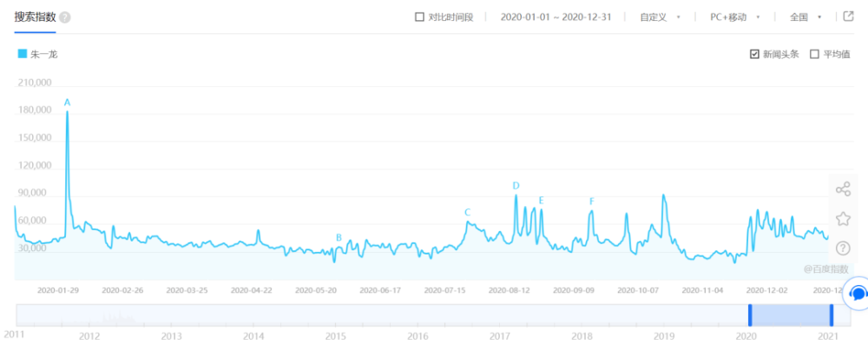Screen dimensions: 868x351
Task: Click the 搜索指数 tab title
Action: tap(35, 17)
